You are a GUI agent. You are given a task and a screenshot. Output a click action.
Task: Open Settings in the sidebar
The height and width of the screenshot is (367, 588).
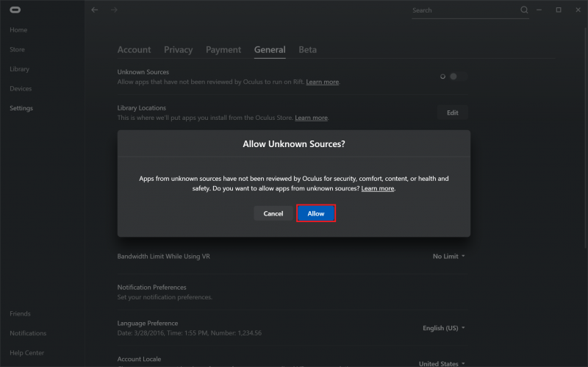coord(21,108)
